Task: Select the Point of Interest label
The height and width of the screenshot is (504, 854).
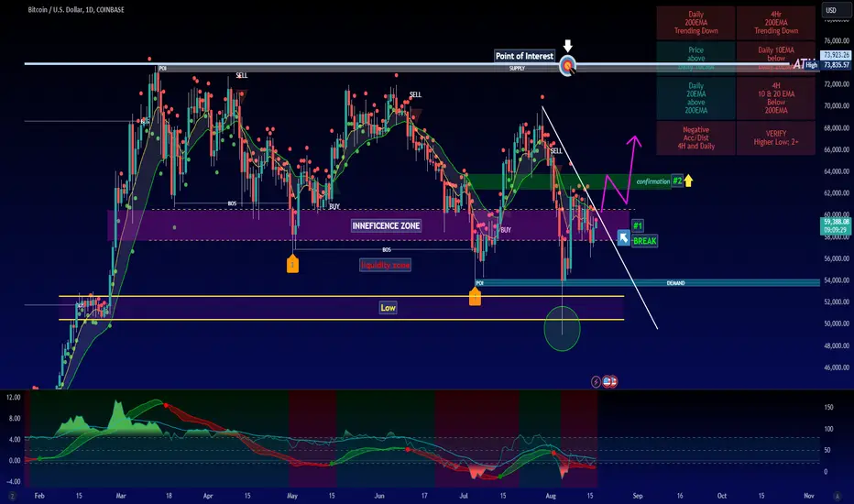Action: 524,56
